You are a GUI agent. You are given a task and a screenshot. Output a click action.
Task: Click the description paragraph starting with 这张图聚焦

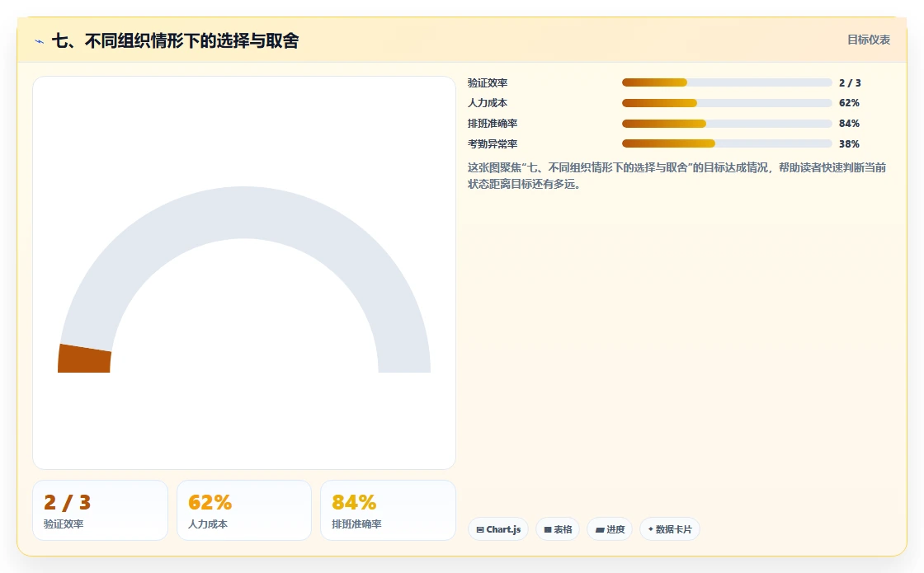point(676,176)
